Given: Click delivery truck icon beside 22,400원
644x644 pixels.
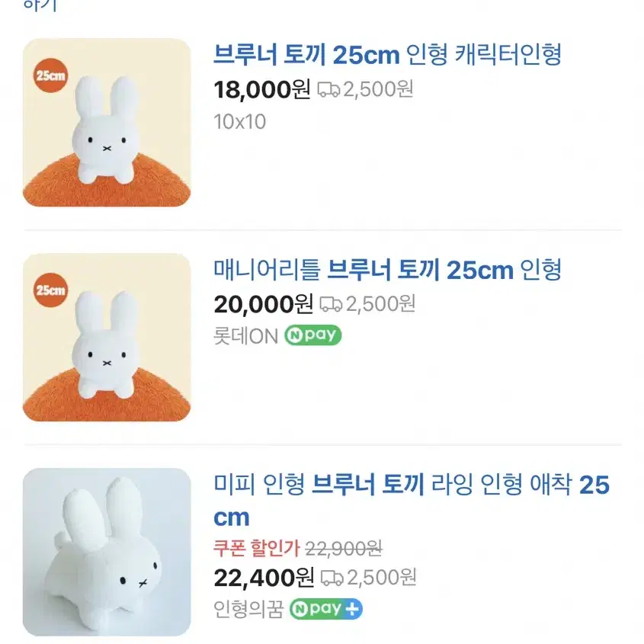Looking at the screenshot, I should pos(332,578).
